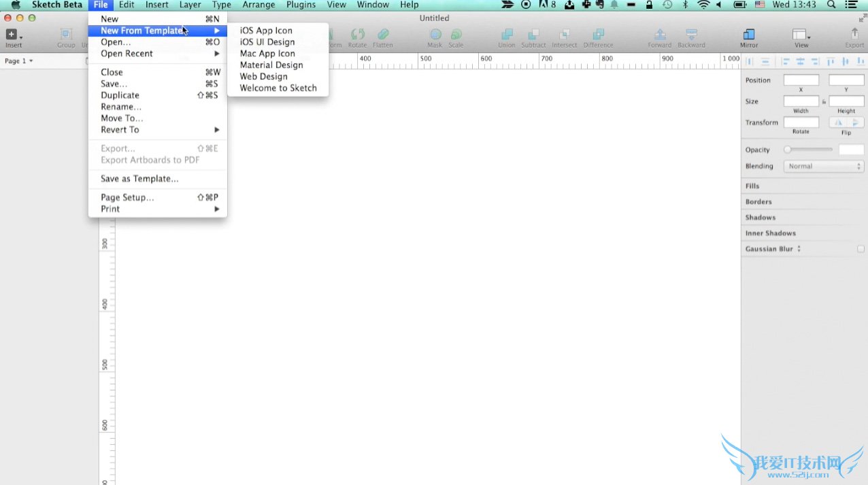Open the View toolbar dropdown

[801, 34]
